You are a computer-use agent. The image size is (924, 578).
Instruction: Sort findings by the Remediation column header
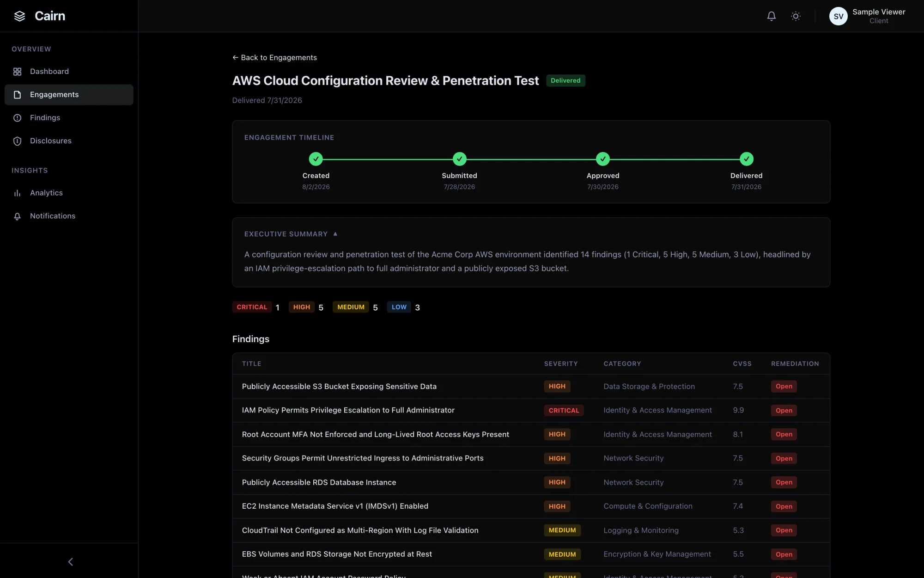pos(795,364)
